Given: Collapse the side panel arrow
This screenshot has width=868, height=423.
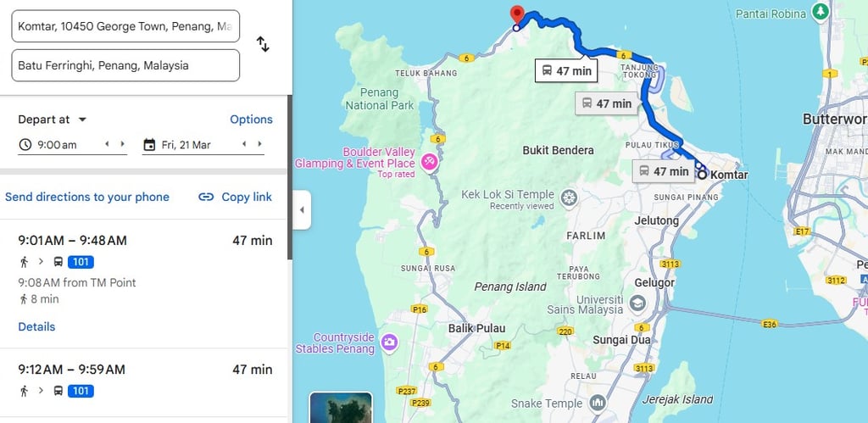Looking at the screenshot, I should click(302, 210).
